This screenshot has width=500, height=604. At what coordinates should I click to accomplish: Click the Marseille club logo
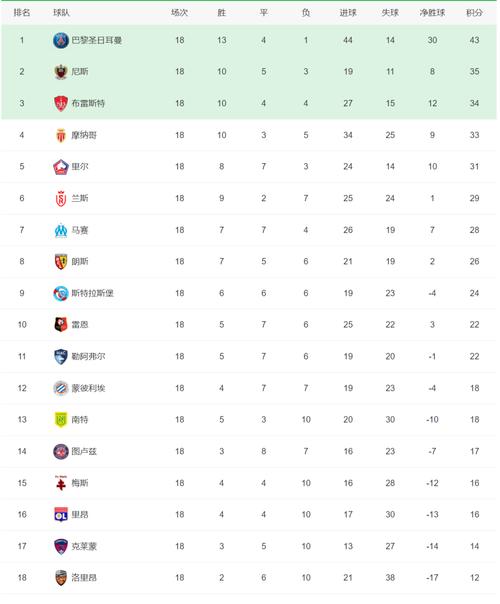click(x=60, y=230)
